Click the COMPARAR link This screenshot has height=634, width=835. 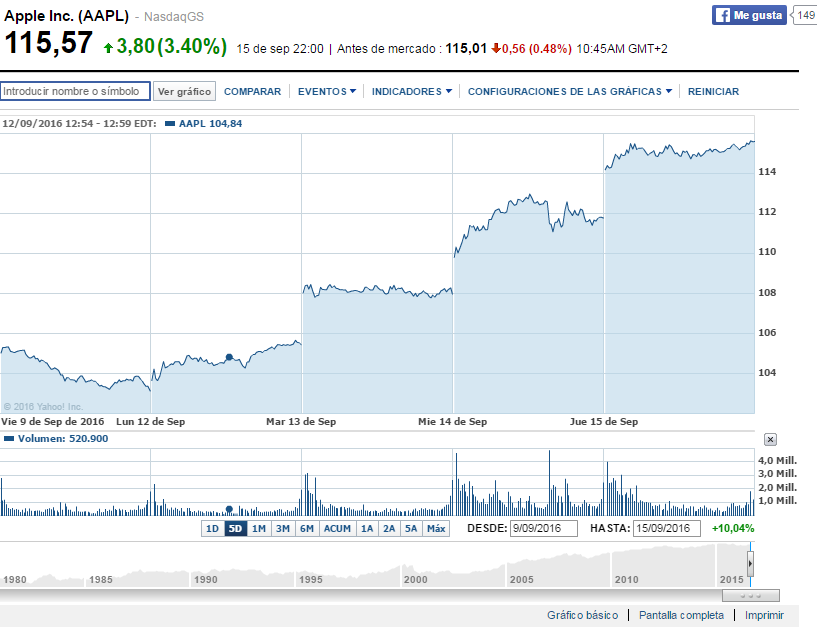[252, 92]
